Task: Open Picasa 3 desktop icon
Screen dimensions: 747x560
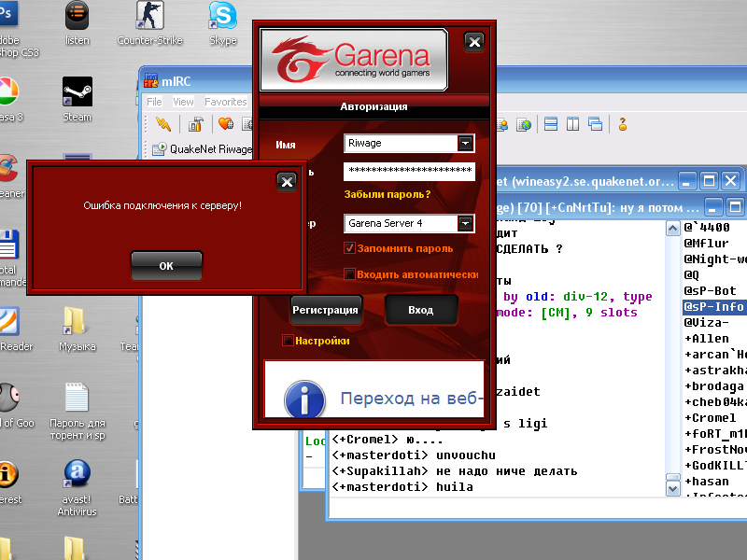Action: [x=9, y=100]
